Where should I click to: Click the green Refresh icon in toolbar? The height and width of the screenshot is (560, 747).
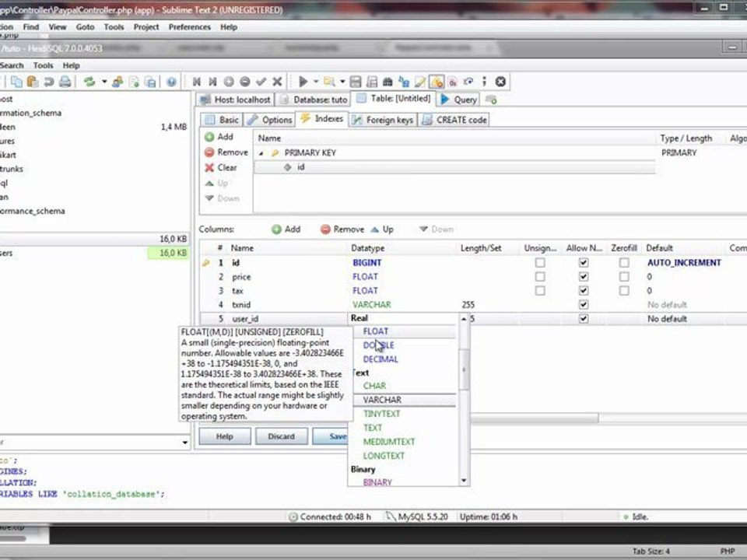click(x=89, y=82)
